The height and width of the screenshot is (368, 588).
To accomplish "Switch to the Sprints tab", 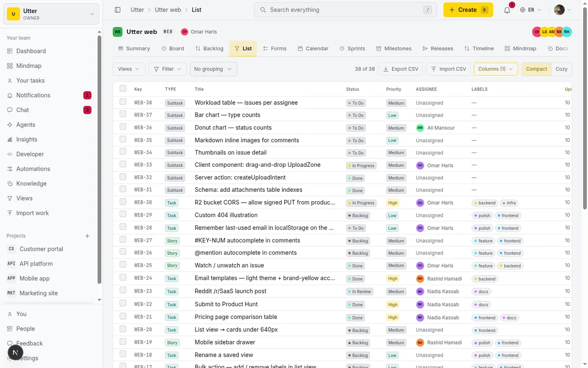I will pyautogui.click(x=352, y=49).
